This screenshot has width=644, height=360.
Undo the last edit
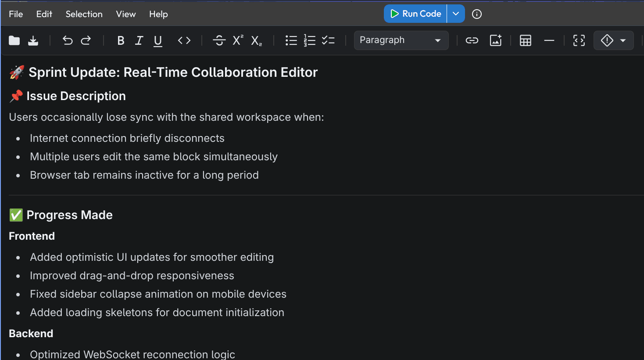[x=68, y=41]
